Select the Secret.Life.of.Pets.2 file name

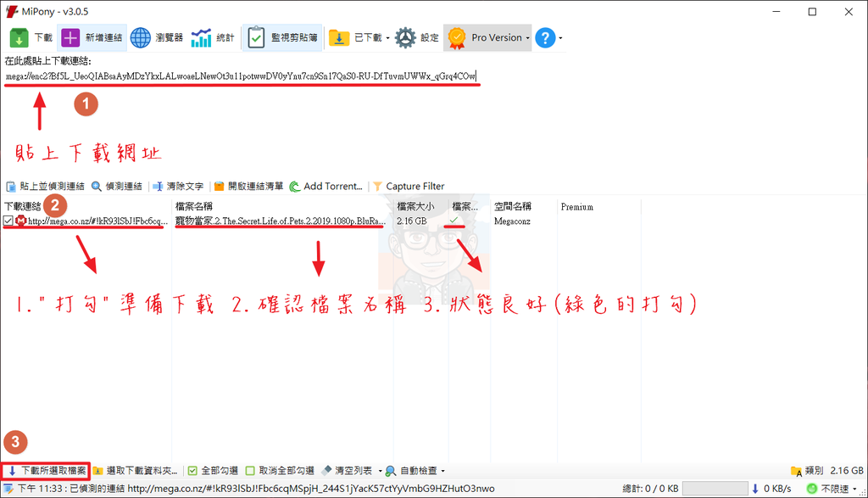(x=280, y=221)
